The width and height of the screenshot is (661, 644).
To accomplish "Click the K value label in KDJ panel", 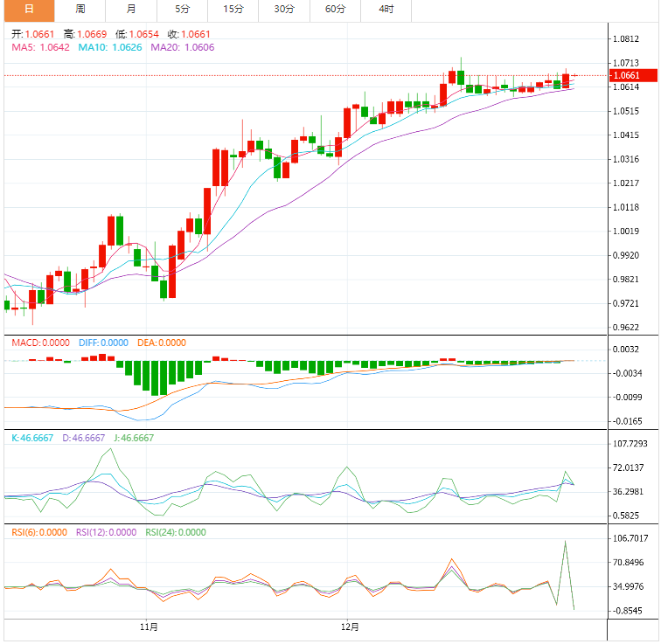I will tap(29, 438).
